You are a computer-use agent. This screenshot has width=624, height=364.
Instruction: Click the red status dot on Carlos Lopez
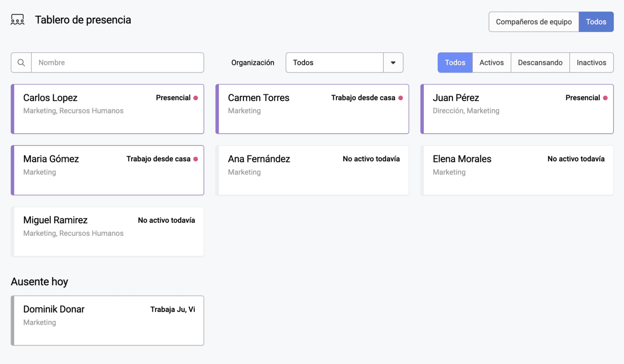[x=195, y=98]
